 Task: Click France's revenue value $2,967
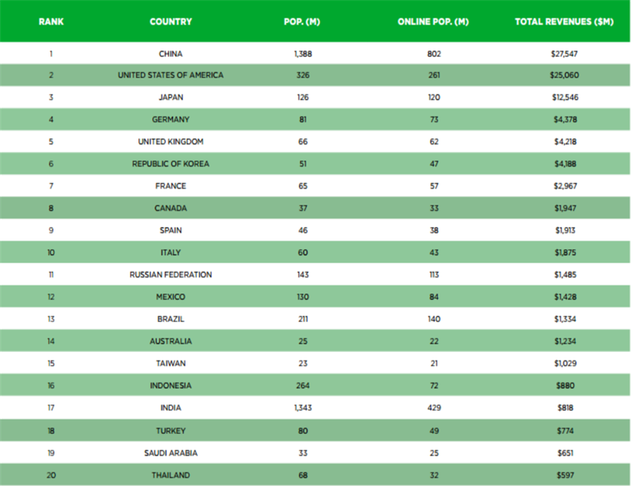(x=565, y=186)
